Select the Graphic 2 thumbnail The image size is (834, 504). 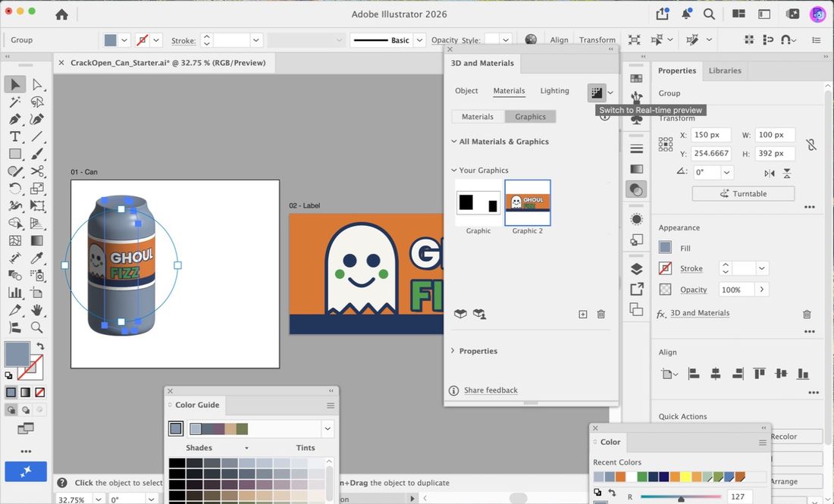(x=528, y=203)
